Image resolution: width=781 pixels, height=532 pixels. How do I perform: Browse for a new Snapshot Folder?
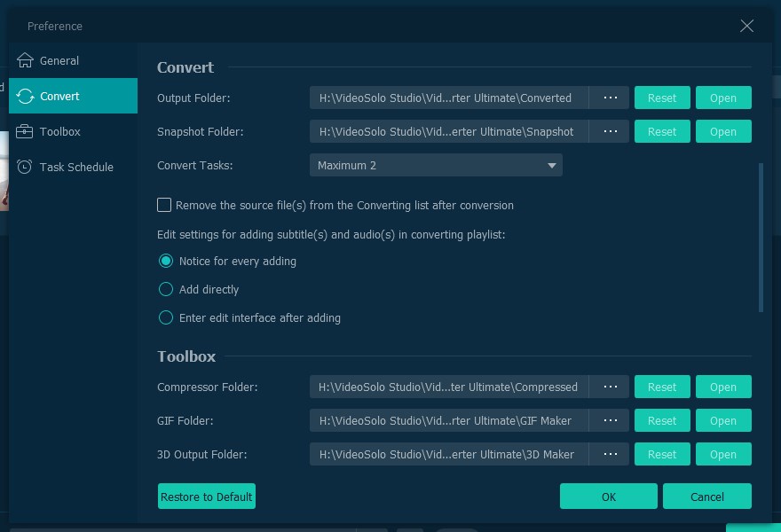click(609, 131)
